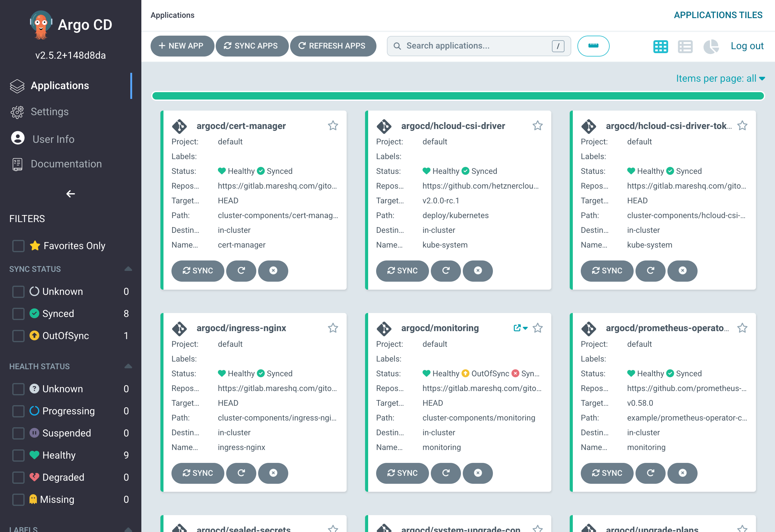Click the New App button

182,46
